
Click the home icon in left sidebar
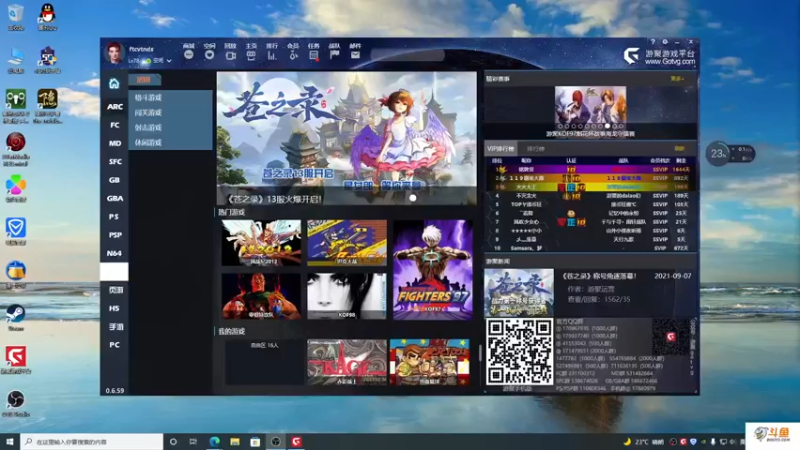click(114, 83)
